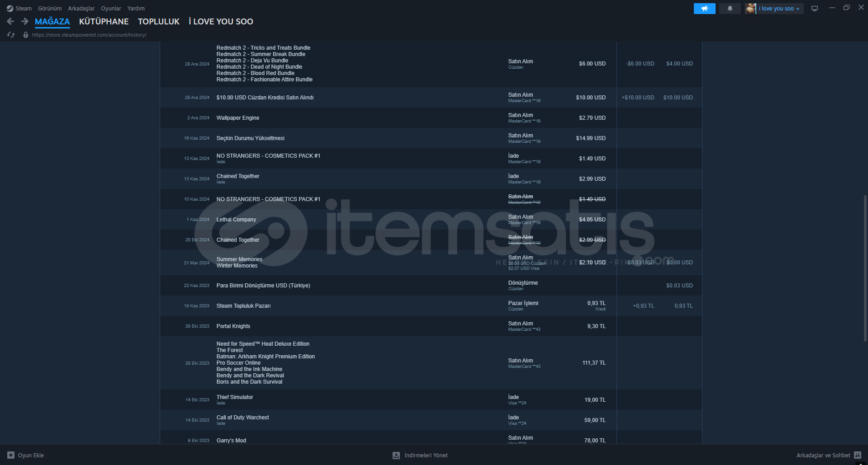This screenshot has width=868, height=465.
Task: Click the back navigation arrow
Action: click(11, 21)
